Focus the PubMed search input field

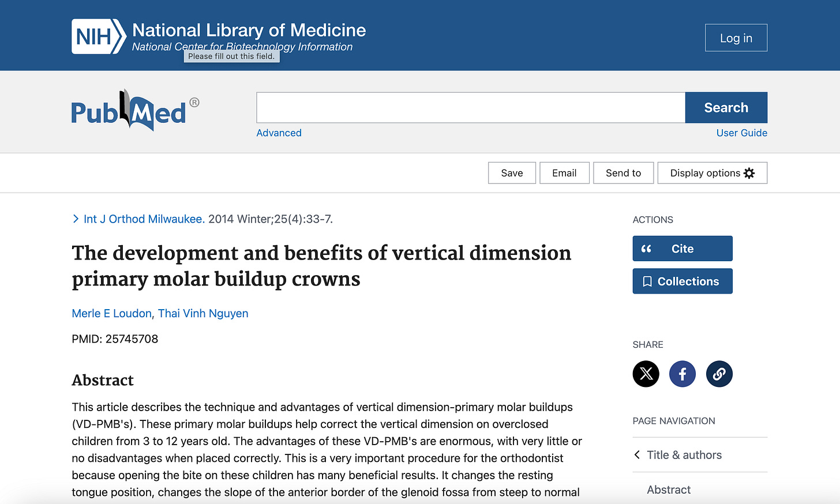471,108
